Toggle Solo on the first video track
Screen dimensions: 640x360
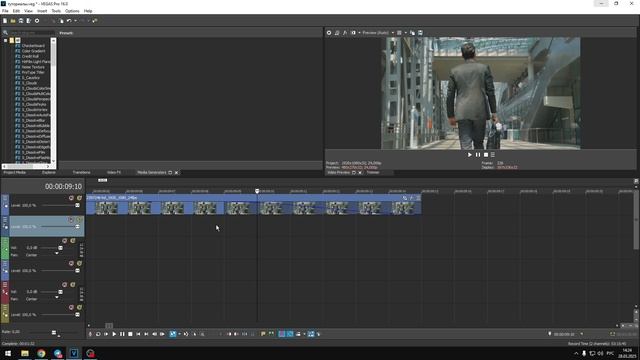click(x=79, y=198)
